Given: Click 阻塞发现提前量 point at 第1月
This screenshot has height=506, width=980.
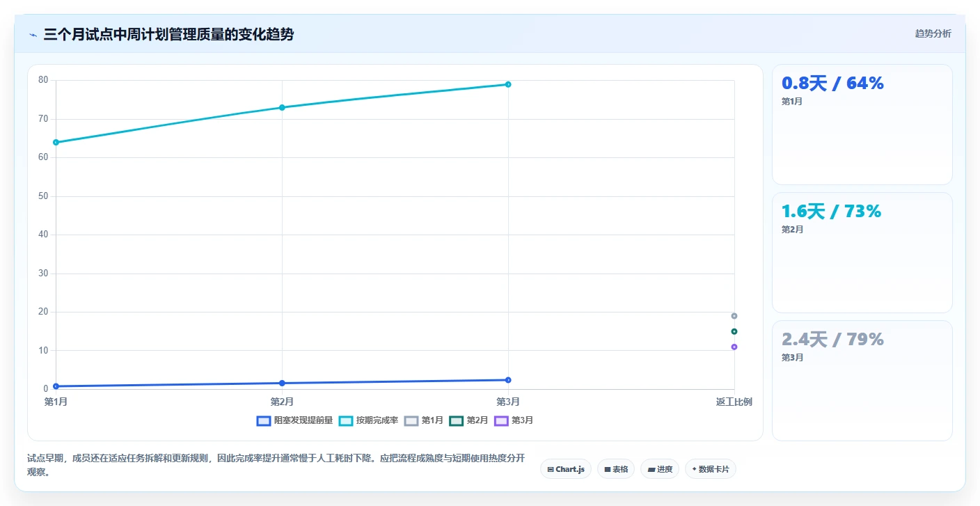Looking at the screenshot, I should click(x=56, y=386).
